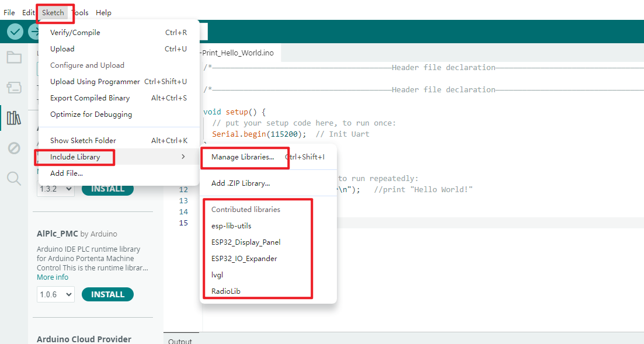The height and width of the screenshot is (344, 644).
Task: Click line number 14 in gutter
Action: pyautogui.click(x=183, y=211)
